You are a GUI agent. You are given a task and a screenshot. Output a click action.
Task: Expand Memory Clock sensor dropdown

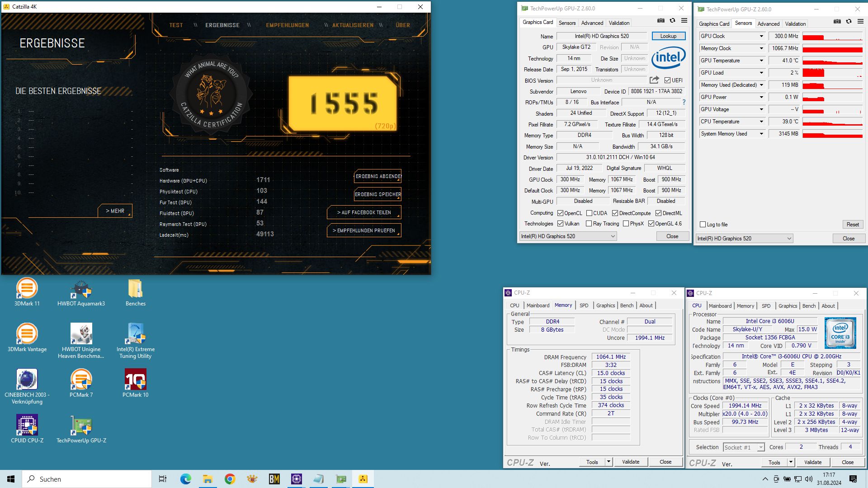click(761, 48)
